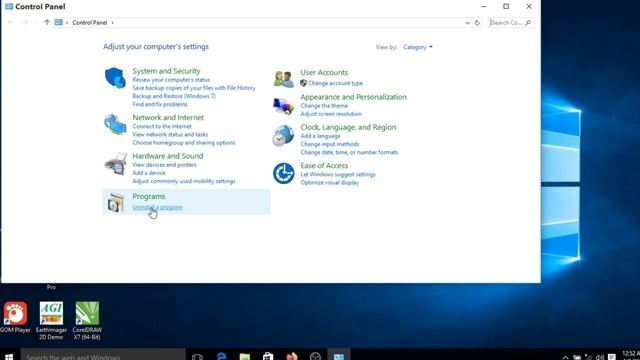Screen dimensions: 640x360
Task: Click Review your computer's status
Action: click(x=171, y=80)
